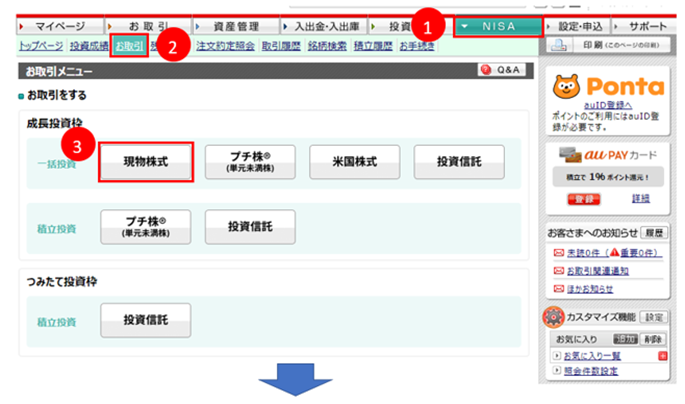Image resolution: width=685 pixels, height=404 pixels.
Task: Click the envelope icon beside 未読0件
Action: tap(559, 253)
